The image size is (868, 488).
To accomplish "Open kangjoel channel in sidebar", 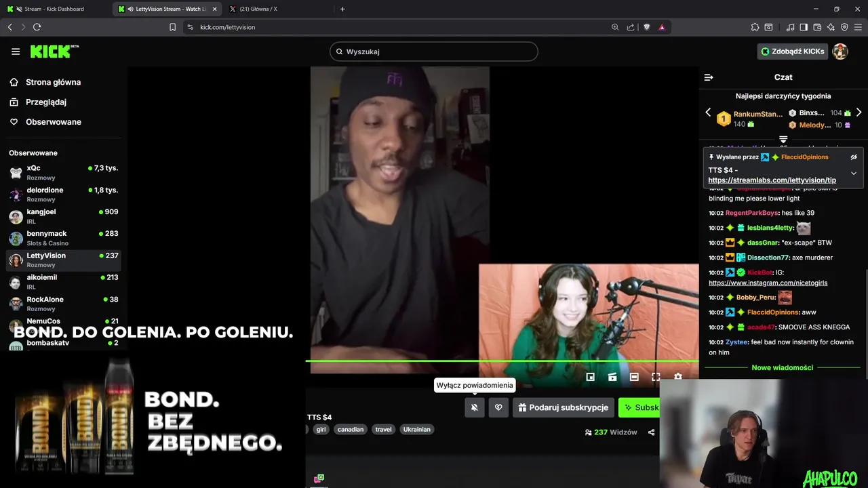I will [x=64, y=216].
